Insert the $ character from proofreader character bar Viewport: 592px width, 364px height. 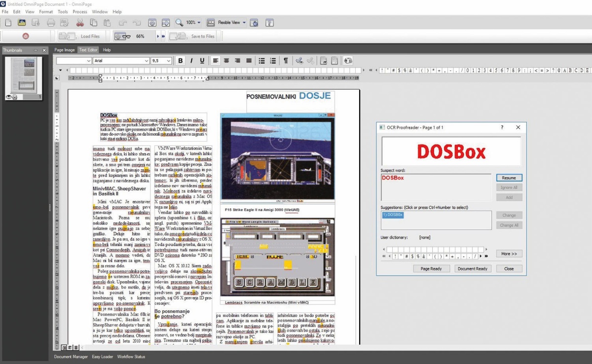pyautogui.click(x=413, y=256)
